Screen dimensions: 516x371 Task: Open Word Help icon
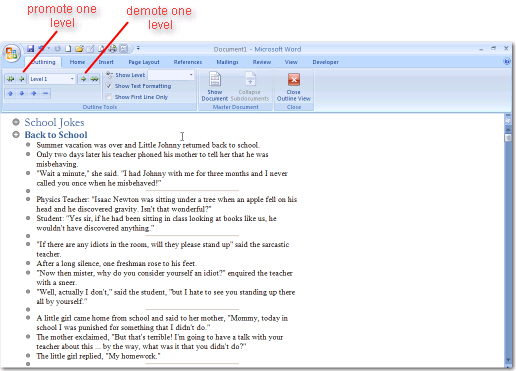(x=507, y=61)
